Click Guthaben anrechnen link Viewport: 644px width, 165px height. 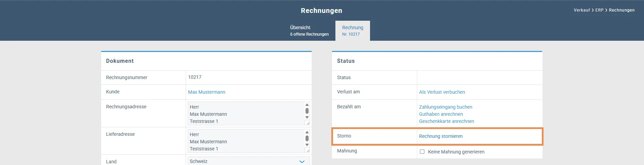click(441, 114)
